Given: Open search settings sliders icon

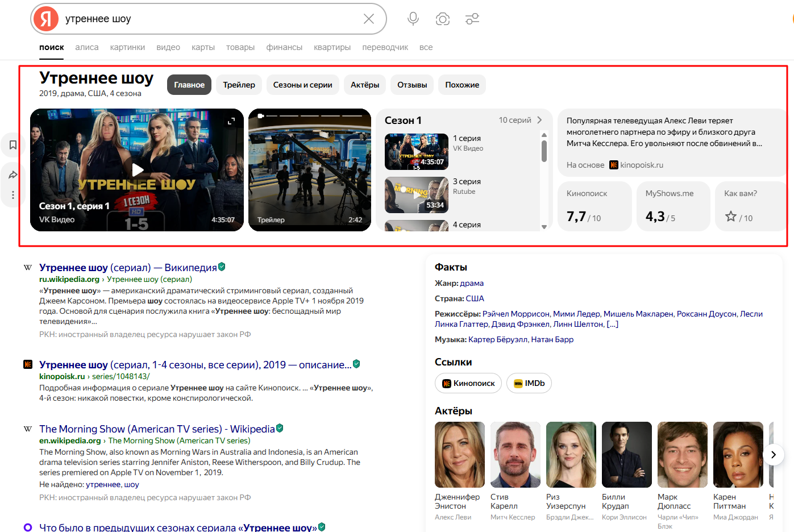Looking at the screenshot, I should point(472,19).
